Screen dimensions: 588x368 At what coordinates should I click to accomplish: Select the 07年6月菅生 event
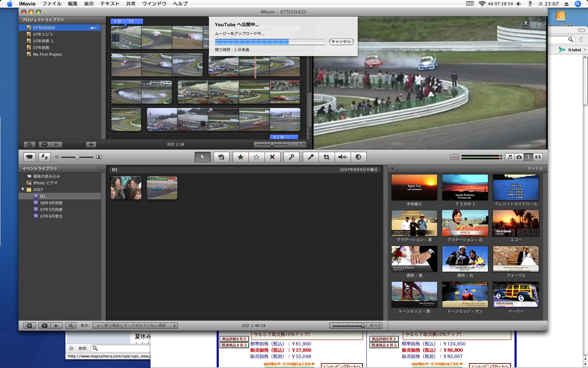click(x=59, y=216)
